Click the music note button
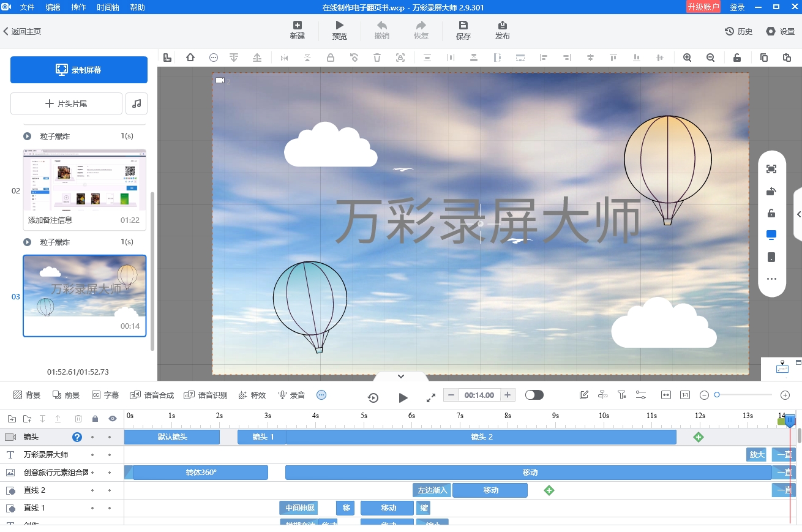Screen dimensions: 802x532 [x=137, y=103]
